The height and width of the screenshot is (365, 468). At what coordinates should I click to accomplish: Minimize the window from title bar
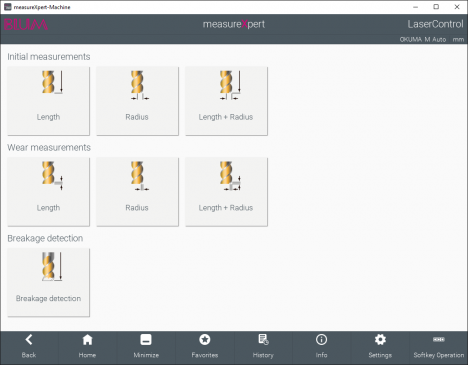click(x=415, y=7)
